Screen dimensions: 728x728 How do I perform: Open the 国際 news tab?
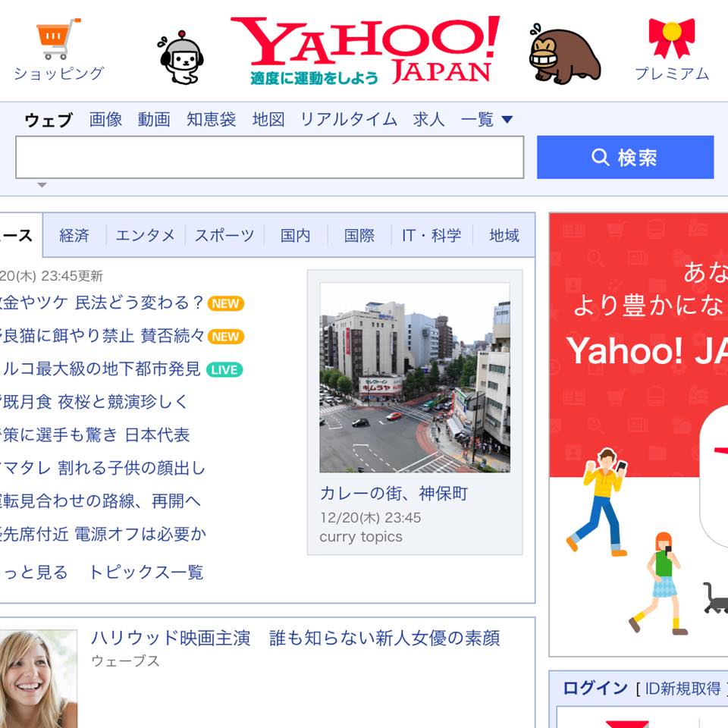359,235
